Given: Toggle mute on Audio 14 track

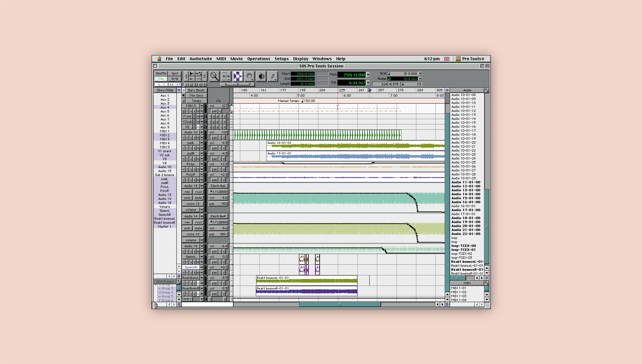Looking at the screenshot, I should pyautogui.click(x=198, y=228).
